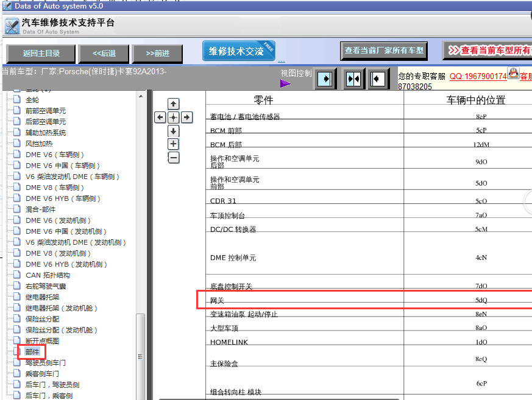The image size is (532, 400).
Task: Open 维修技术交流 forum button
Action: point(239,51)
